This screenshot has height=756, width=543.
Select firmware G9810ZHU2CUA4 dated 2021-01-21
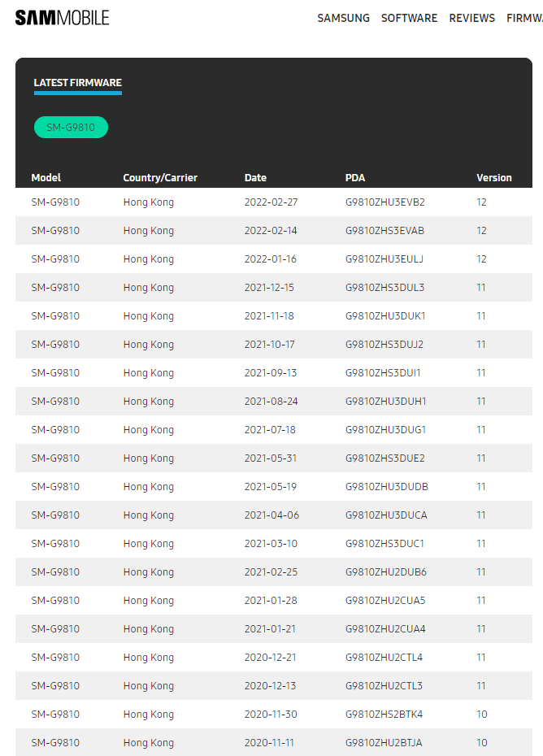[274, 628]
